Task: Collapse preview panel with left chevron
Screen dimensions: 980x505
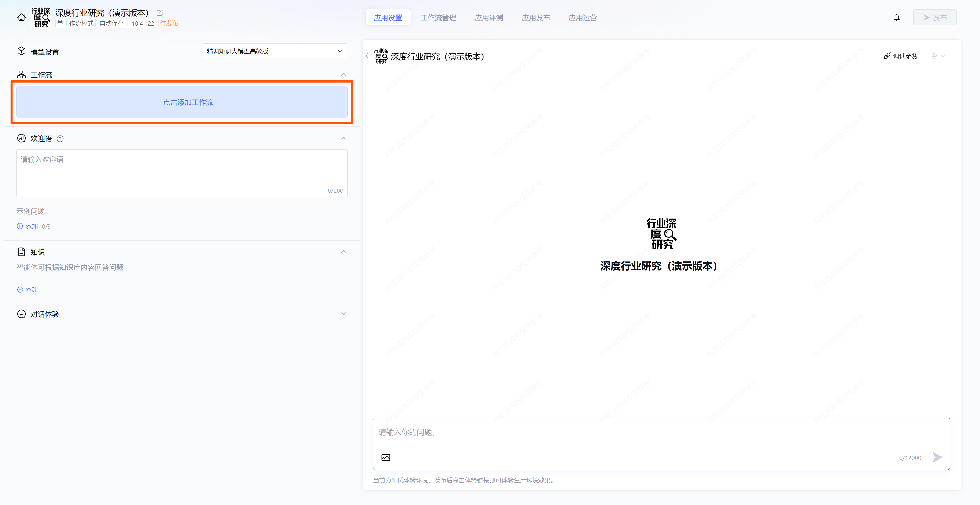Action: 367,56
